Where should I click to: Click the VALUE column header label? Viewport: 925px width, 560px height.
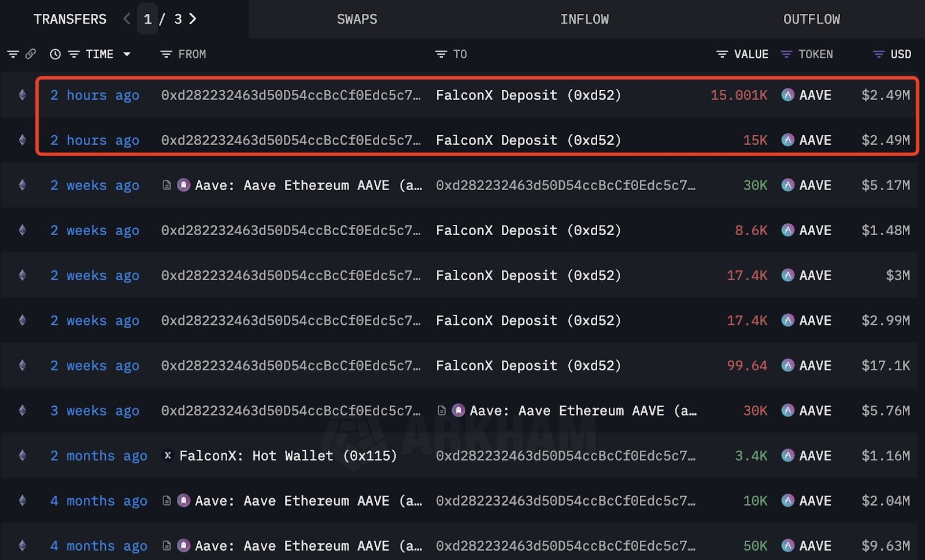(751, 54)
